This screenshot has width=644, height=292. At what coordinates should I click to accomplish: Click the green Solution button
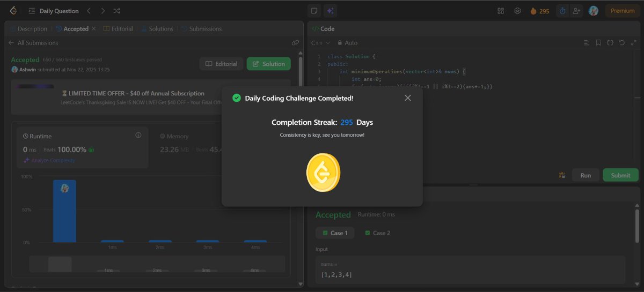point(268,64)
